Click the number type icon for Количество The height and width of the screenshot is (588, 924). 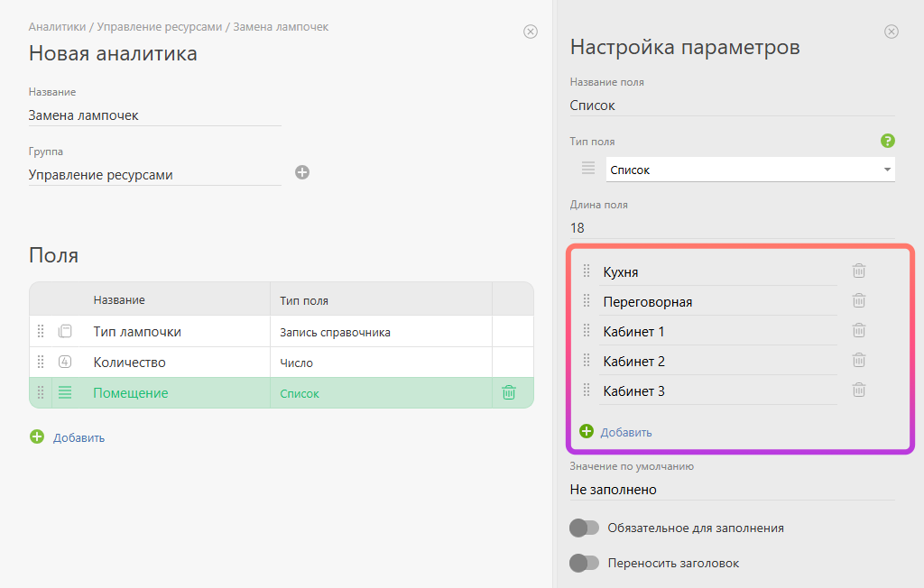tap(65, 363)
